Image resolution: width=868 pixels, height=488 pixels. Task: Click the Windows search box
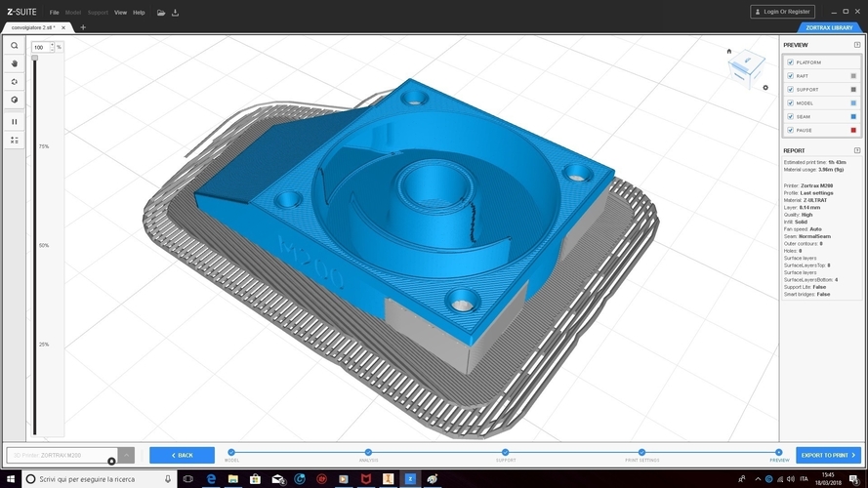click(100, 478)
